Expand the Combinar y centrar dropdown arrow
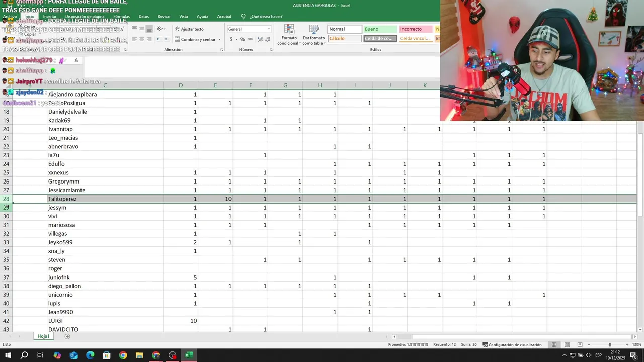This screenshot has width=644, height=362. 219,39
